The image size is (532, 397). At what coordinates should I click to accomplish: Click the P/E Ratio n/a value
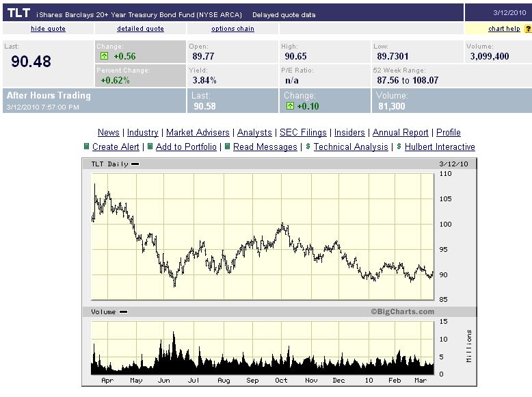pos(292,81)
